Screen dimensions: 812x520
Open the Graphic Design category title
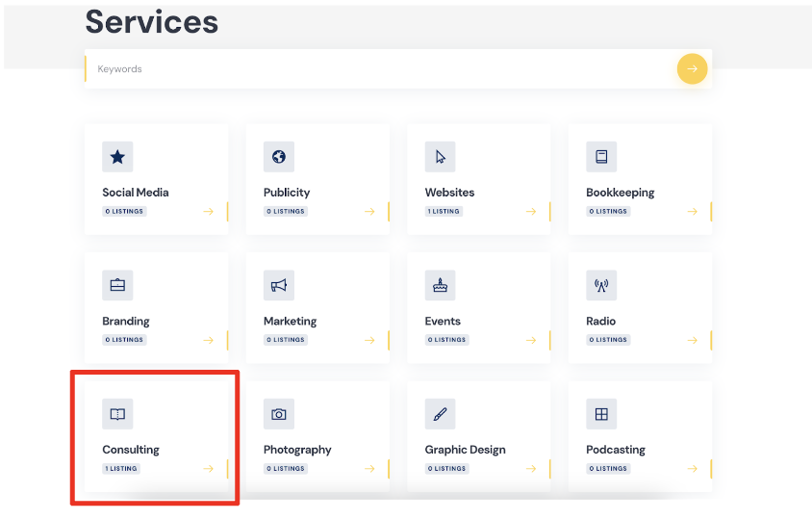coord(465,450)
